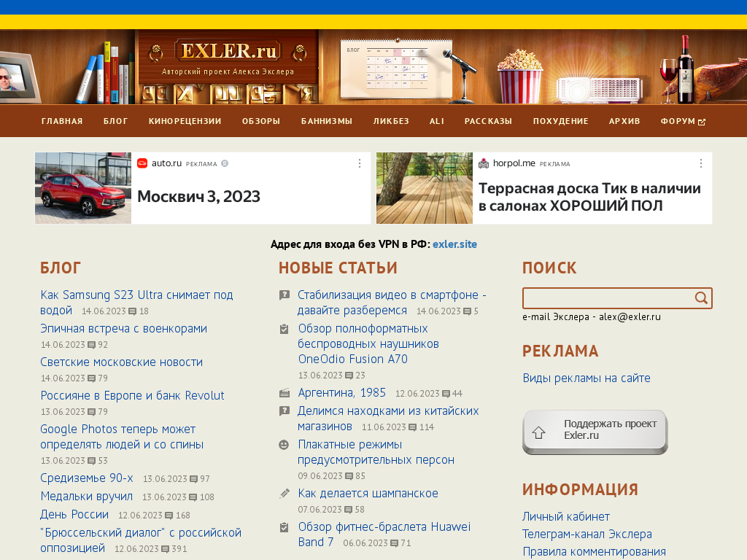This screenshot has width=747, height=560.
Task: Click the Москвич 3, 2023 ad headline
Action: pyautogui.click(x=198, y=197)
